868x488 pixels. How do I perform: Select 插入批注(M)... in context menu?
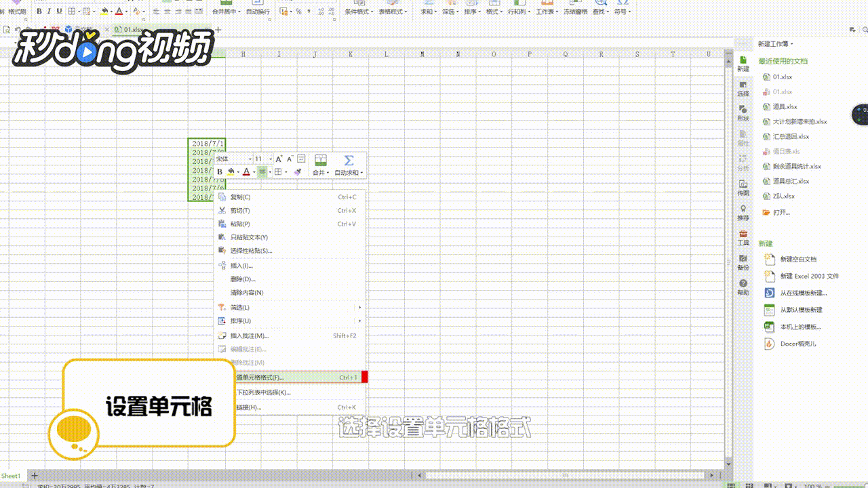pyautogui.click(x=290, y=335)
